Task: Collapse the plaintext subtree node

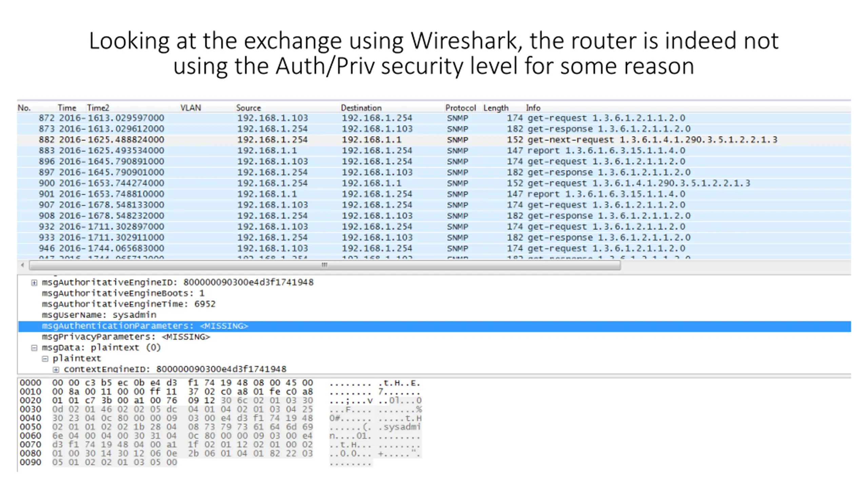Action: tap(45, 359)
